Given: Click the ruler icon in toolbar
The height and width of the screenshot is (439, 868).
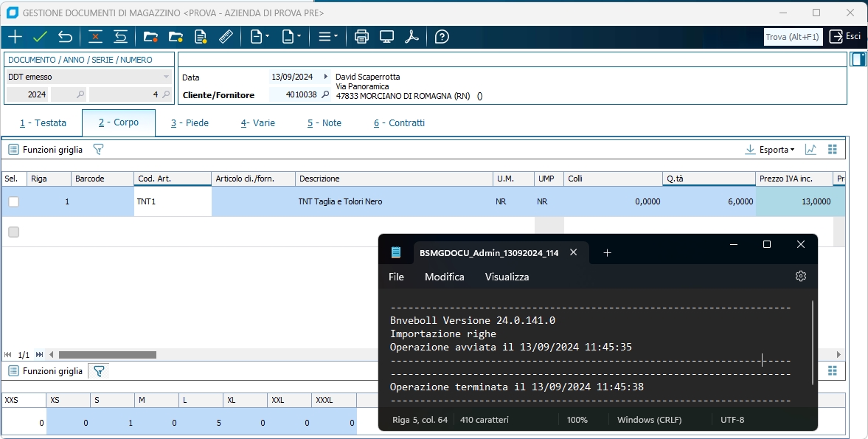Looking at the screenshot, I should 226,37.
